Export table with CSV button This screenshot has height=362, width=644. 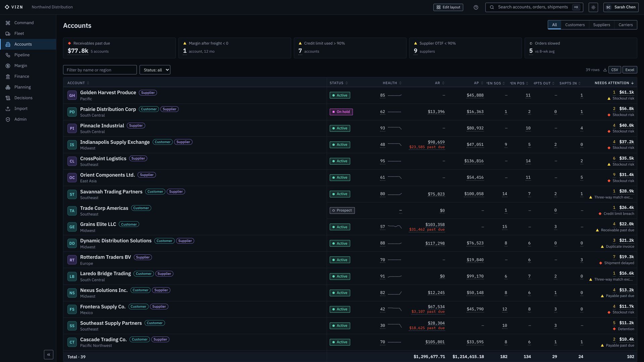pyautogui.click(x=614, y=70)
